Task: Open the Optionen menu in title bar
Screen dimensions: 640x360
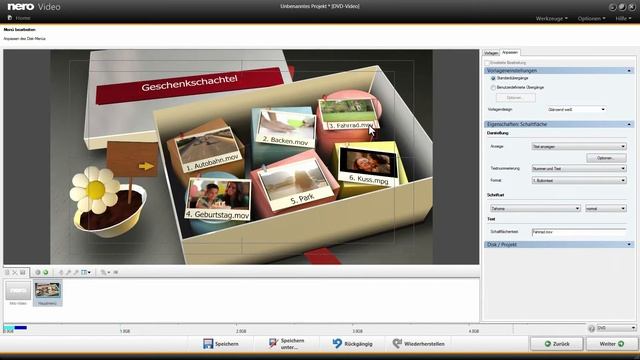Action: coord(591,18)
